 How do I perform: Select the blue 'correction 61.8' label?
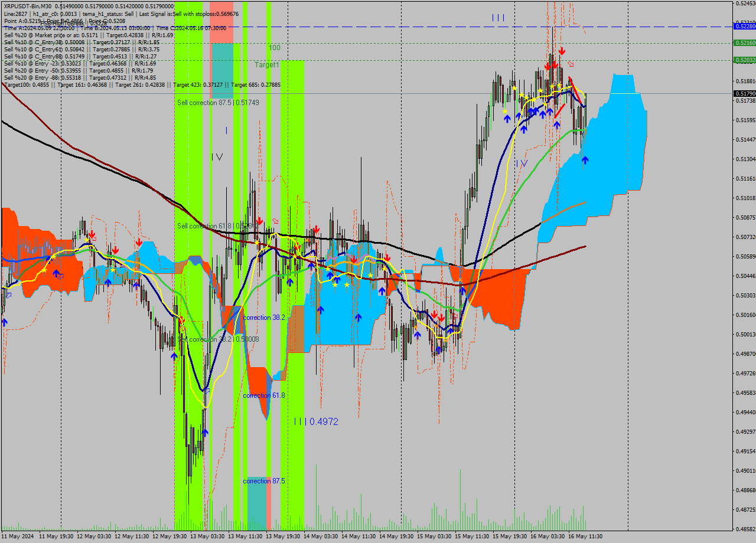pyautogui.click(x=264, y=395)
